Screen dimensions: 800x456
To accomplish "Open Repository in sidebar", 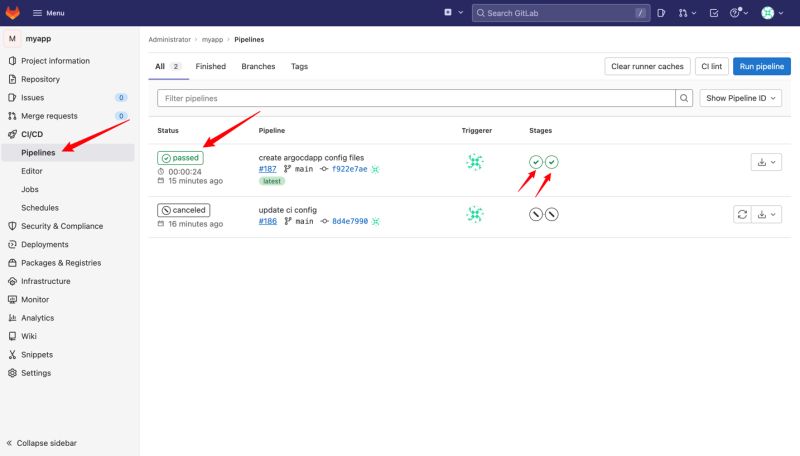I will pyautogui.click(x=40, y=79).
